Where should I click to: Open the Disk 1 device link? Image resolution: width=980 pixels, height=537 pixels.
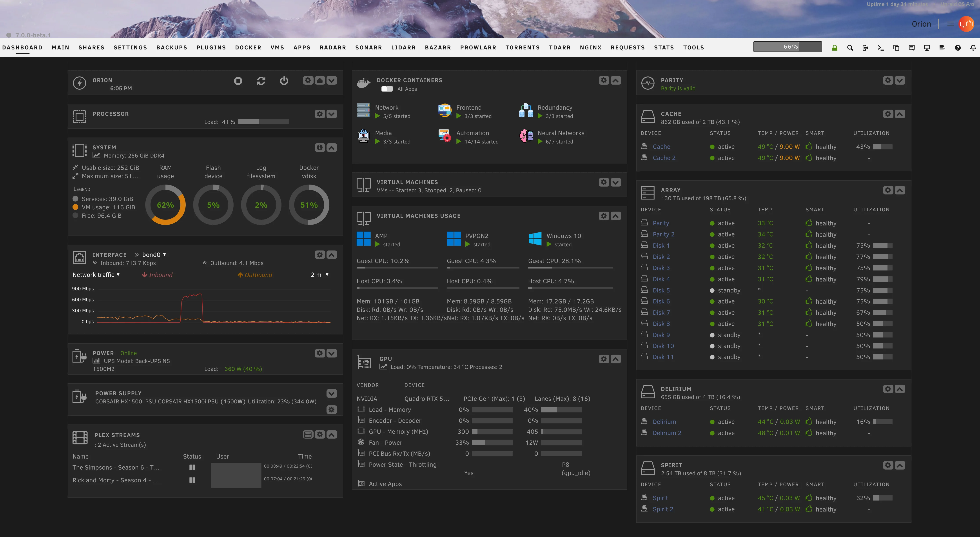661,246
